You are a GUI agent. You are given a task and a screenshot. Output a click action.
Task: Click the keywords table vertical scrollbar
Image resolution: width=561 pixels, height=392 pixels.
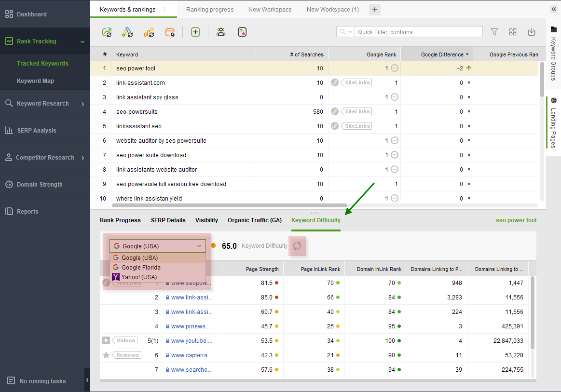tap(542, 79)
